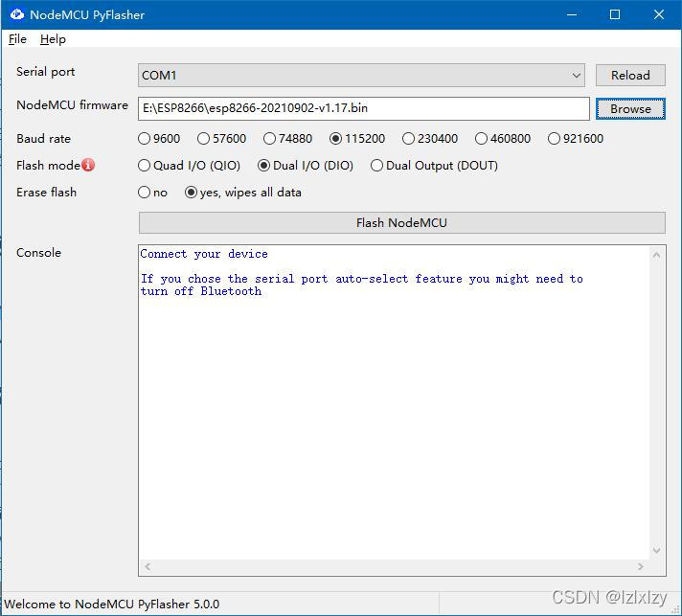
Task: Click the console scroll up arrow
Action: [656, 255]
